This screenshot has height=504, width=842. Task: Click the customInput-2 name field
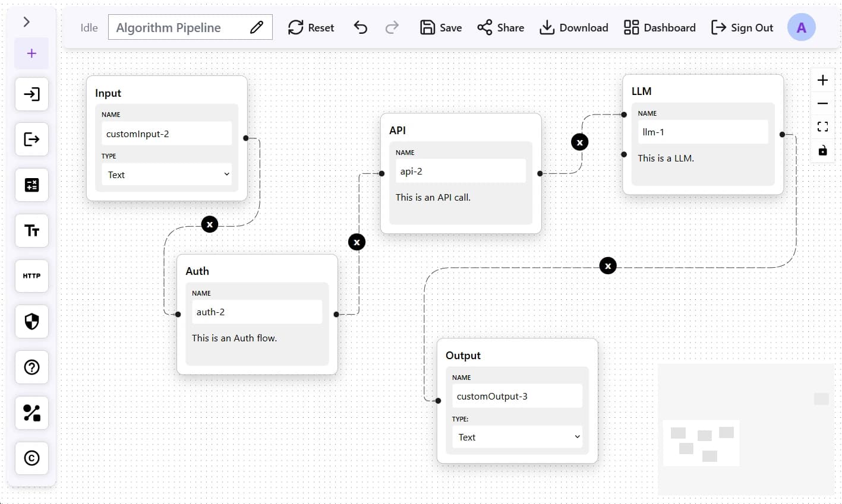[167, 134]
